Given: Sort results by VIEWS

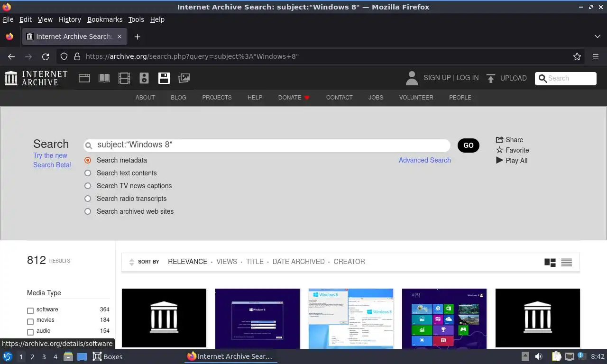Looking at the screenshot, I should (227, 262).
